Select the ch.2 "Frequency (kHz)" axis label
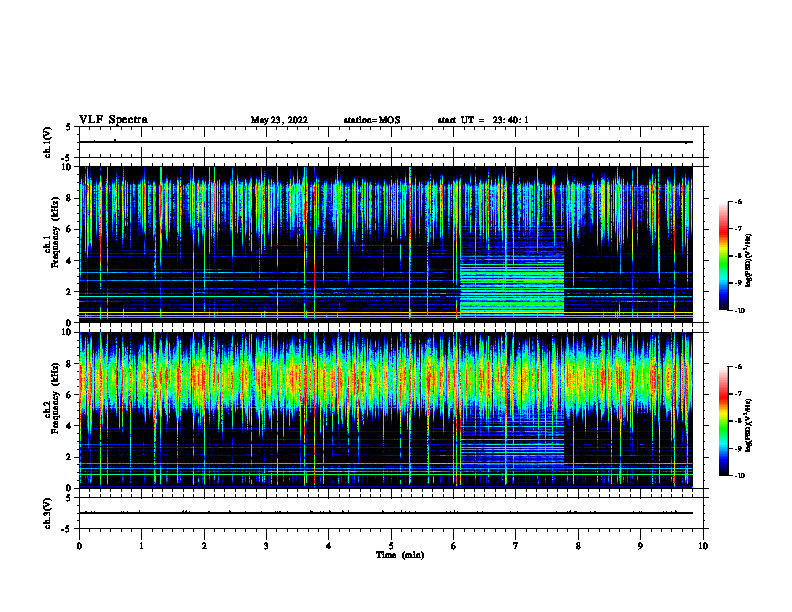This screenshot has height=612, width=792. point(56,398)
